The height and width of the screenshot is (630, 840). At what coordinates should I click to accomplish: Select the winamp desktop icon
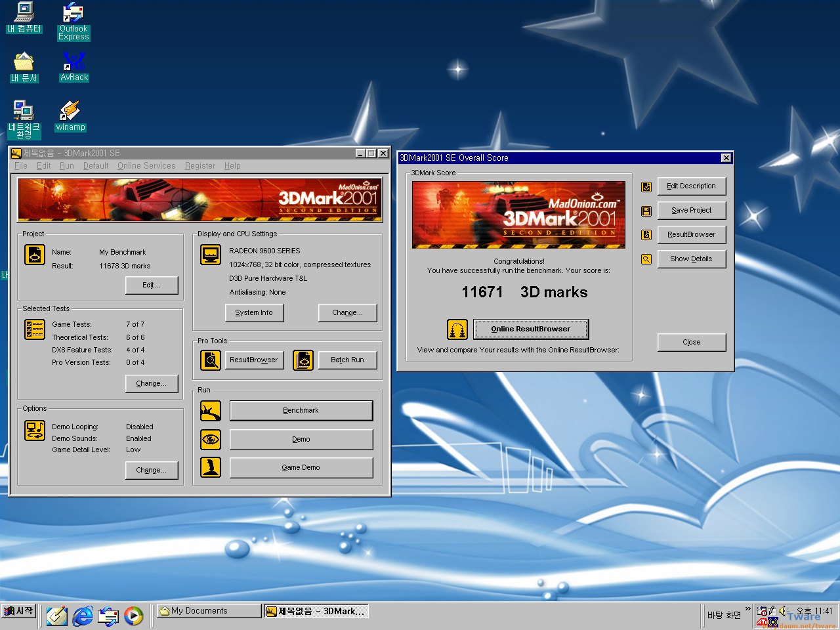coord(70,115)
